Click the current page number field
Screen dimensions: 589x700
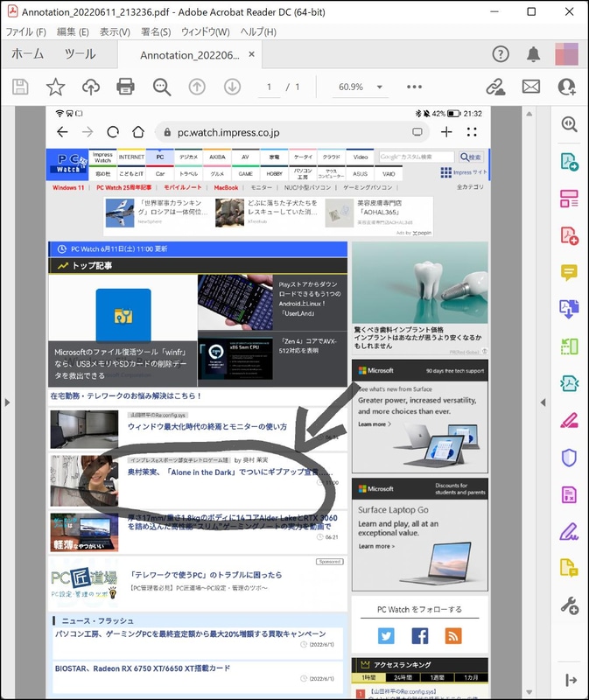pyautogui.click(x=269, y=87)
